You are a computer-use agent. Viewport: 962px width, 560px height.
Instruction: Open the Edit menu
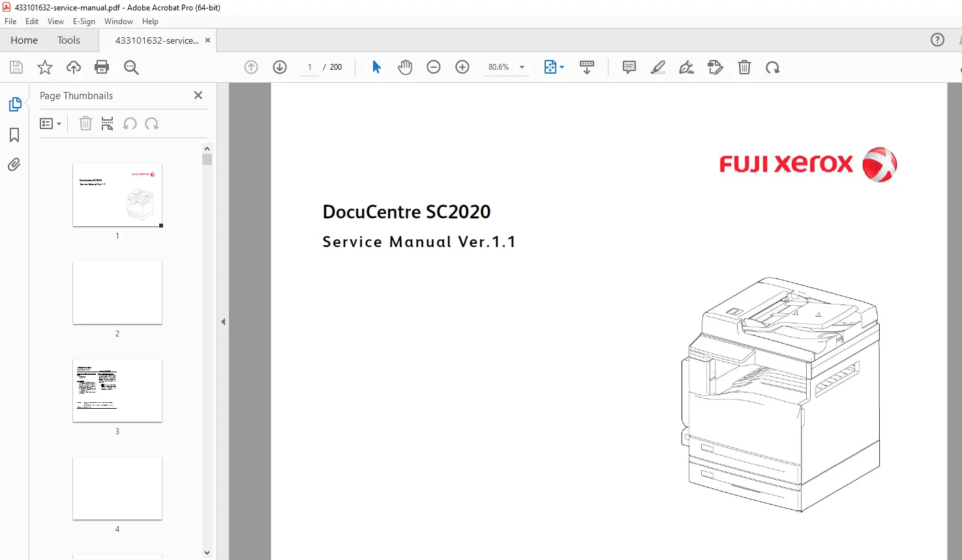click(32, 22)
